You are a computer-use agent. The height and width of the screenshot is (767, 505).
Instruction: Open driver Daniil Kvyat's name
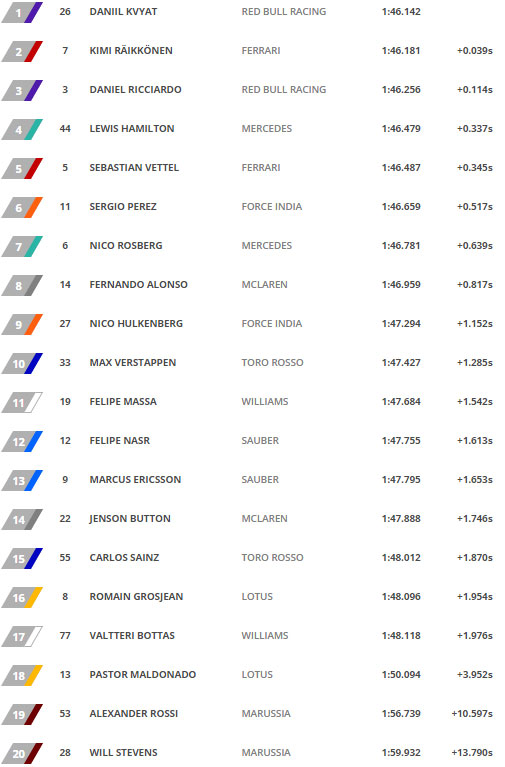point(123,12)
